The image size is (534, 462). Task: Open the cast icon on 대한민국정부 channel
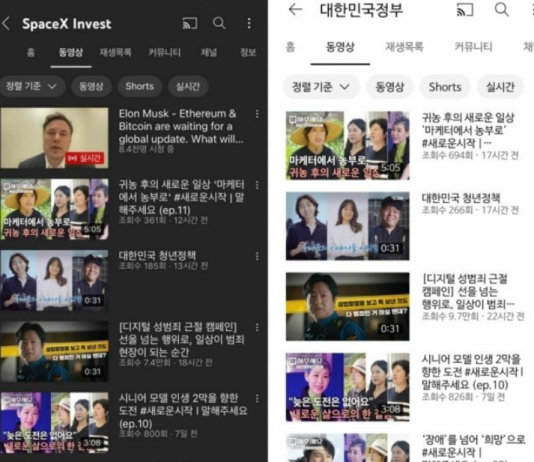465,10
